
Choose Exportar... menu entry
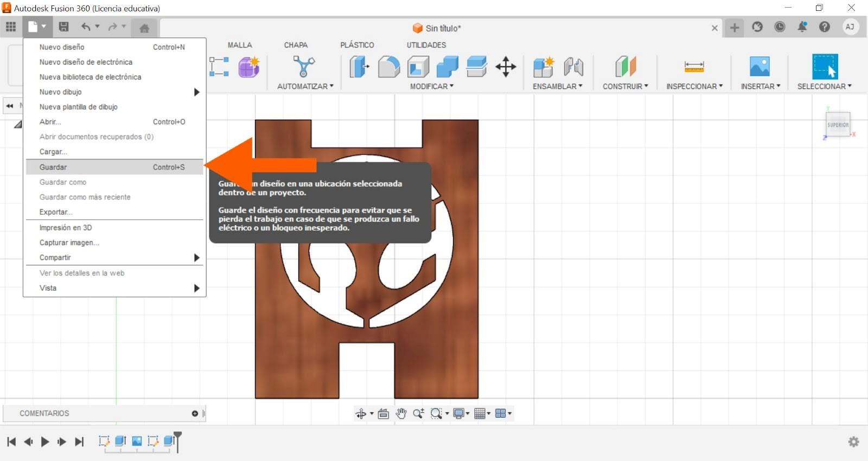114,212
